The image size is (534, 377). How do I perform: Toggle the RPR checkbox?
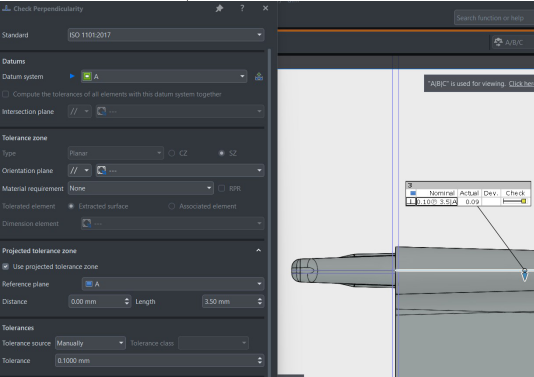point(221,188)
